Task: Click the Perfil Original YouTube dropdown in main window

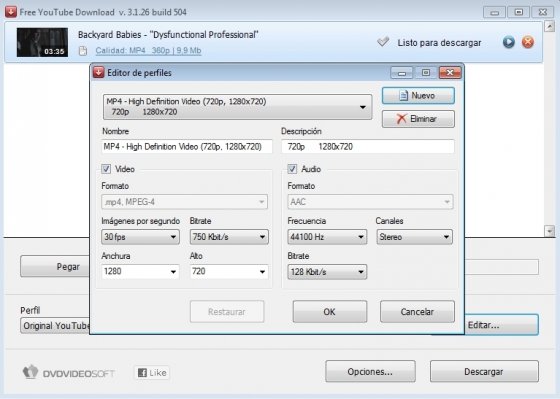Action: point(55,325)
